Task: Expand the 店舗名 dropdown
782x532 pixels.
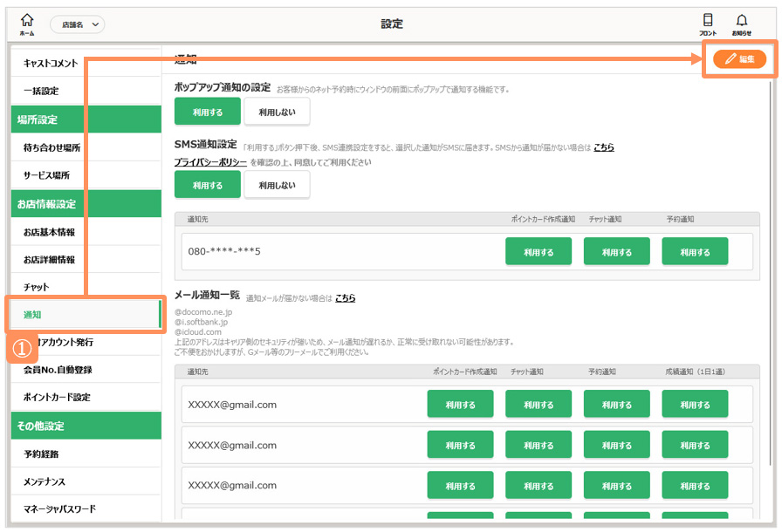Action: coord(77,25)
